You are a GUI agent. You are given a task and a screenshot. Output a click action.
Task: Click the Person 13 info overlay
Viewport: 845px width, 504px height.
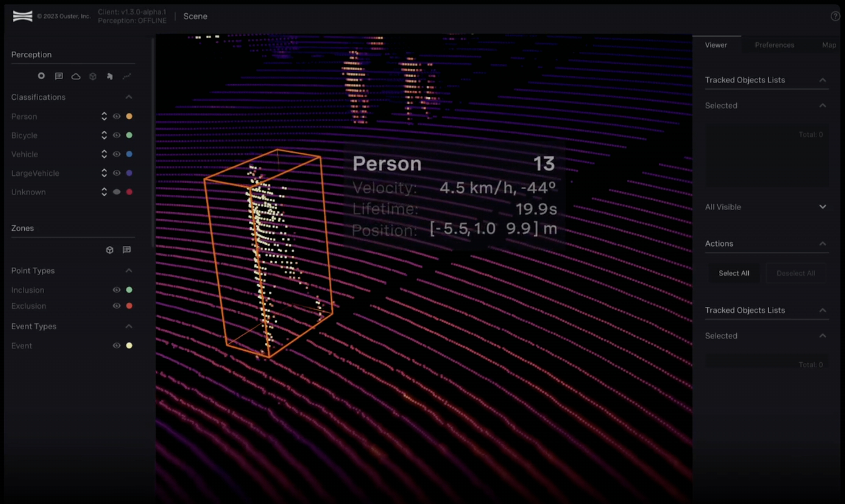(x=454, y=196)
